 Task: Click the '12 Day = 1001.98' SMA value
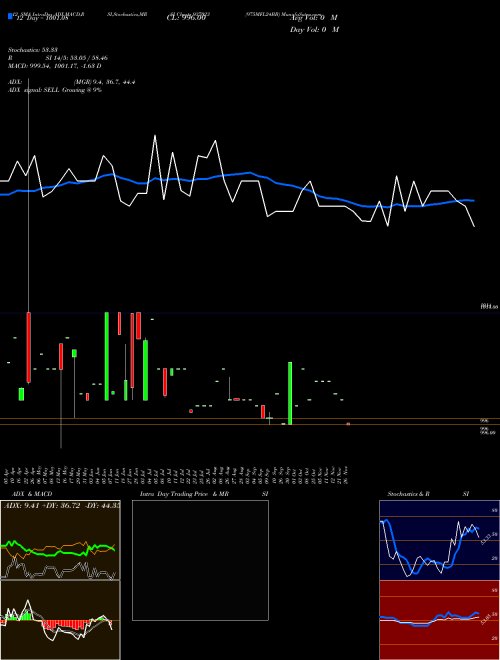42,18
